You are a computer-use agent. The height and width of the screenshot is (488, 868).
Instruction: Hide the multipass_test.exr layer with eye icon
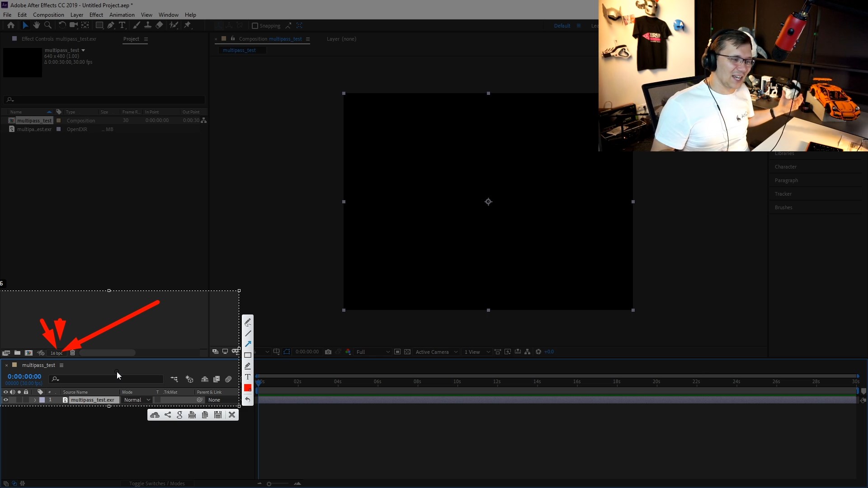coord(6,400)
